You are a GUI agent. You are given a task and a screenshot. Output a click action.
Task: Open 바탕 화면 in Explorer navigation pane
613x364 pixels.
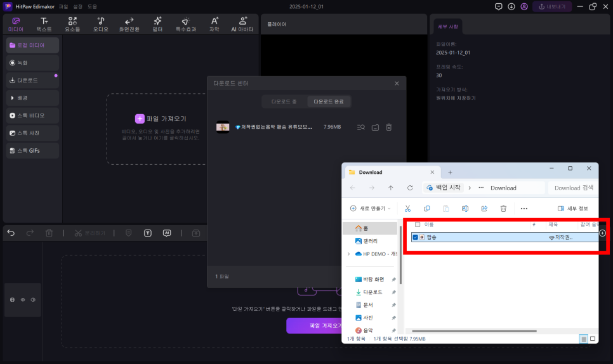pos(371,279)
